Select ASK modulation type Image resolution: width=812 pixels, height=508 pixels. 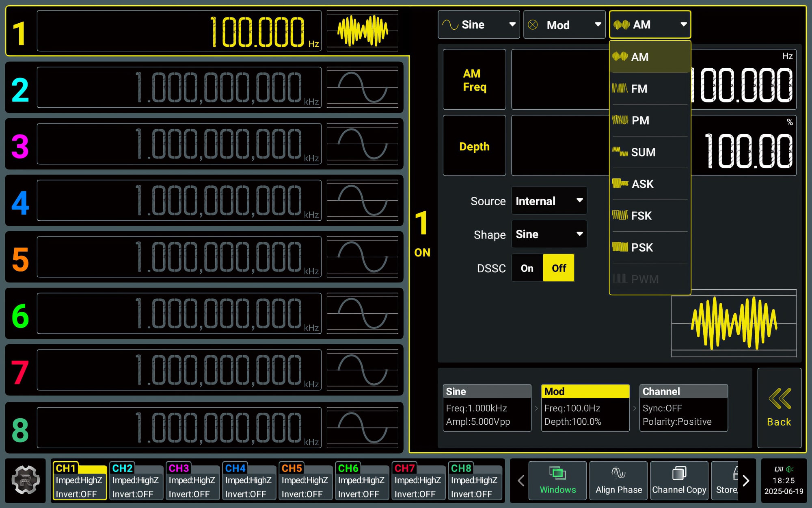point(650,184)
